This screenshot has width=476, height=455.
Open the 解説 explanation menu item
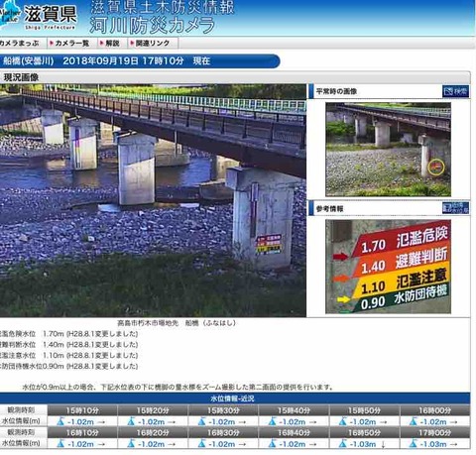tap(110, 44)
